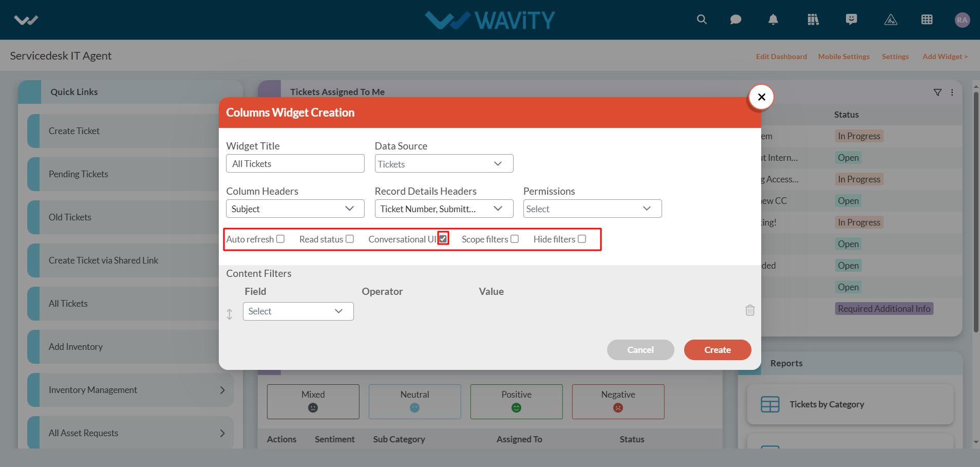Open the chat bubble icon in the header

click(x=736, y=20)
